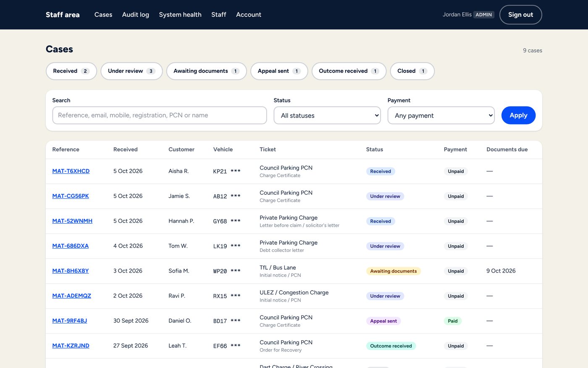588x368 pixels.
Task: Click the 9 cases count
Action: [x=533, y=50]
